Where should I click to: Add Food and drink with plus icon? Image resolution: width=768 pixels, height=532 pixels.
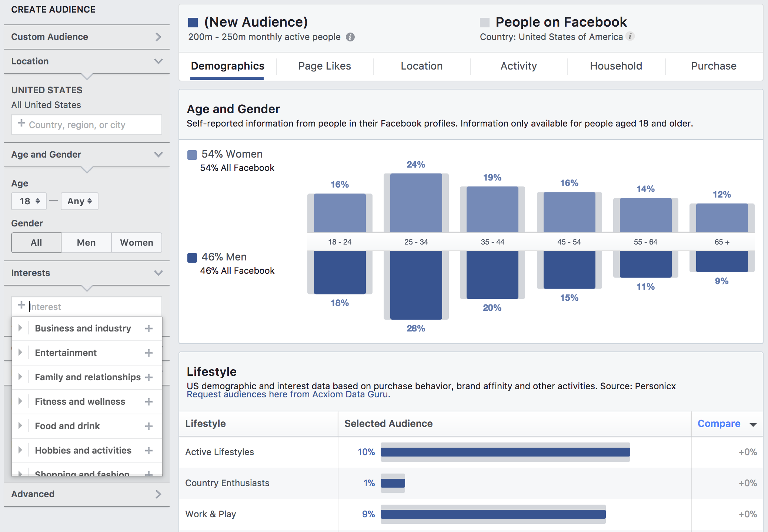pos(149,426)
